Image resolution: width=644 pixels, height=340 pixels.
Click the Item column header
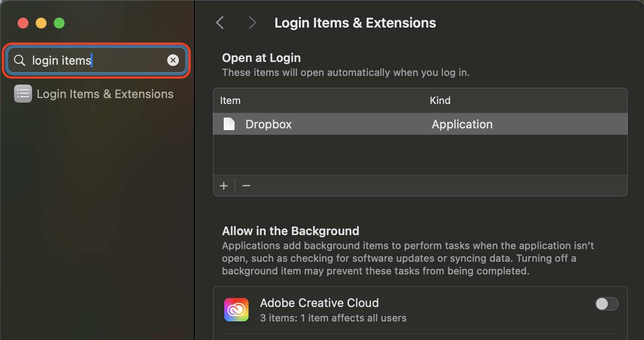tap(230, 100)
